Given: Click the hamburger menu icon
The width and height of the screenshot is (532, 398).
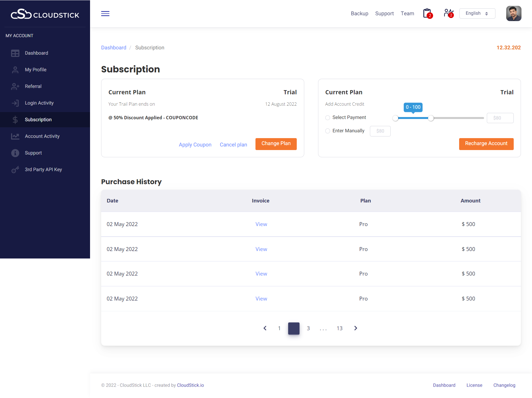Looking at the screenshot, I should coord(105,14).
